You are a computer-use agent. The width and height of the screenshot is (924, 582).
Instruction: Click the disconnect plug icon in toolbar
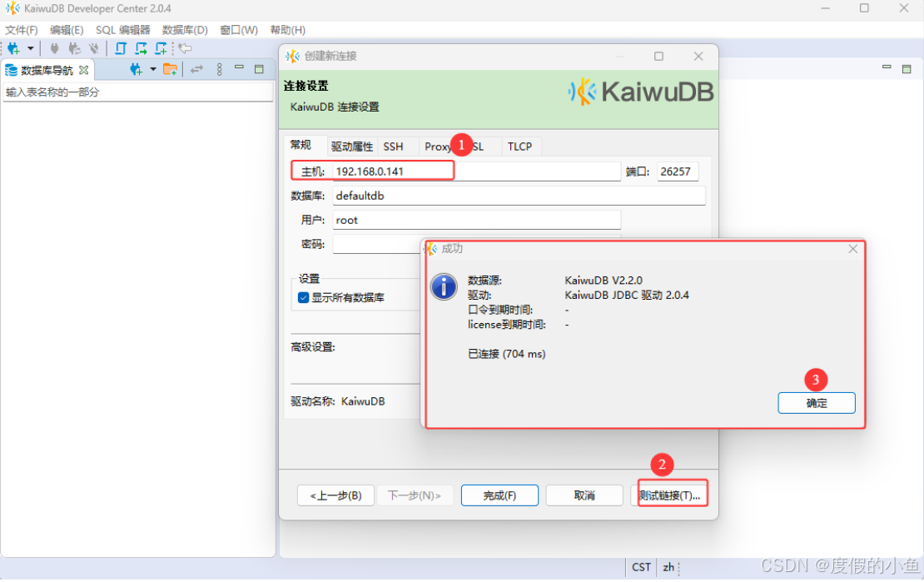(94, 49)
